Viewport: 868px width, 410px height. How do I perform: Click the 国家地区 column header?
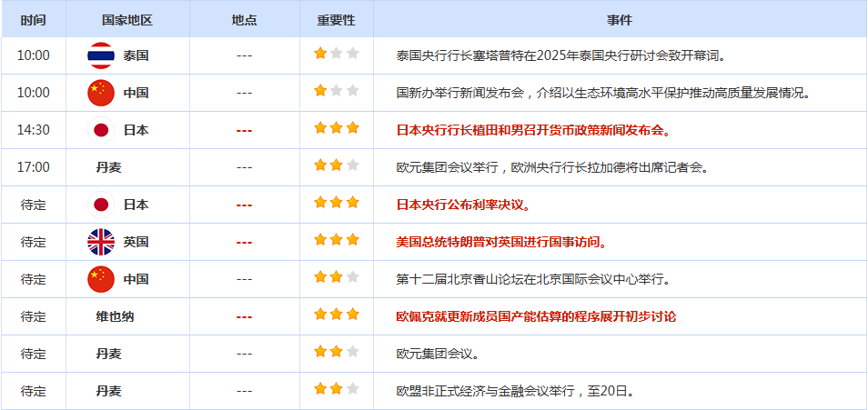click(x=127, y=19)
